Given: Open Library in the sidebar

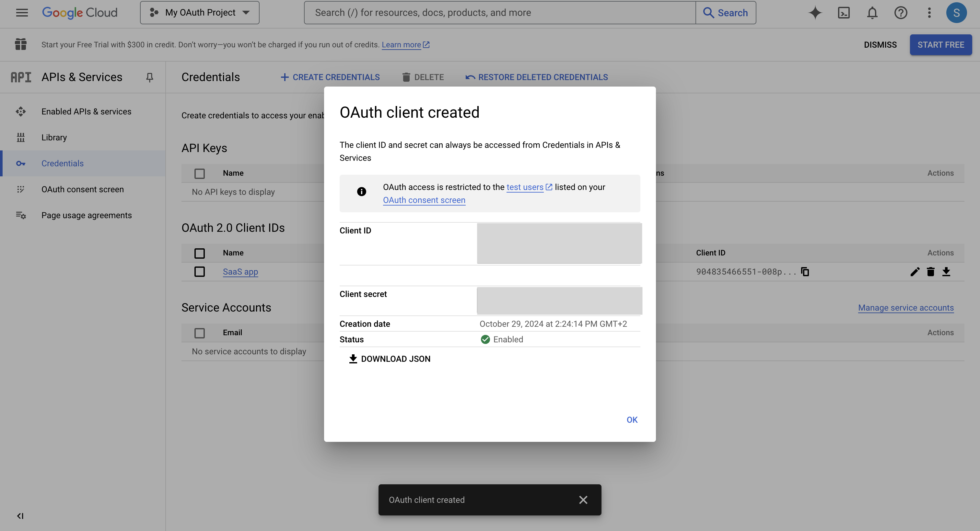Looking at the screenshot, I should point(54,137).
